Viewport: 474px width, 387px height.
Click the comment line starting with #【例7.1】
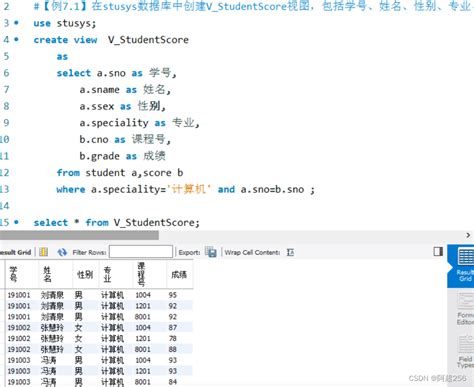253,6
